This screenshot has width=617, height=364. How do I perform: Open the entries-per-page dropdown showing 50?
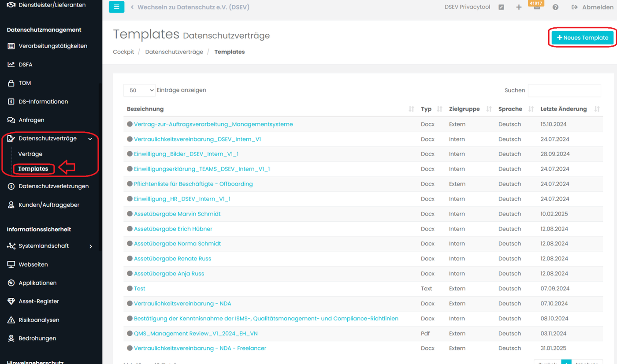pos(139,90)
